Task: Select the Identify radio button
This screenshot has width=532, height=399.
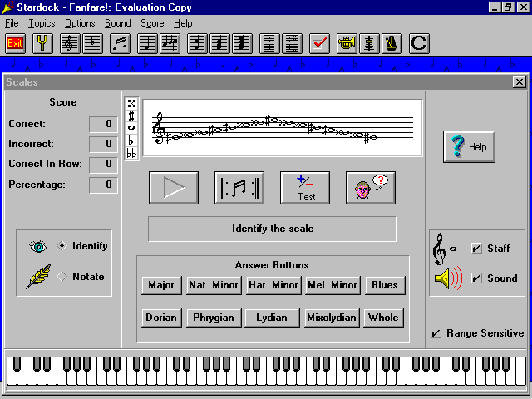Action: pos(62,246)
